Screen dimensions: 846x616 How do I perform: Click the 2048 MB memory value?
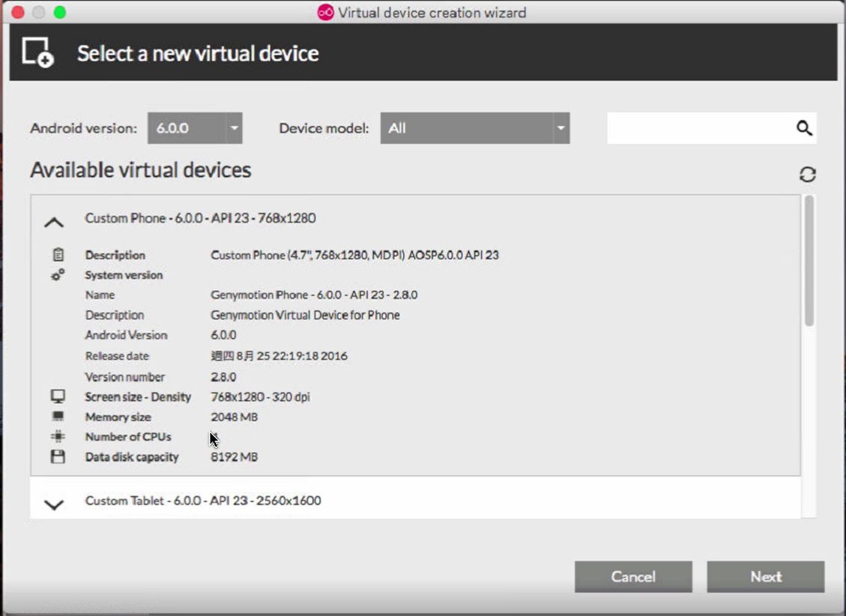234,417
